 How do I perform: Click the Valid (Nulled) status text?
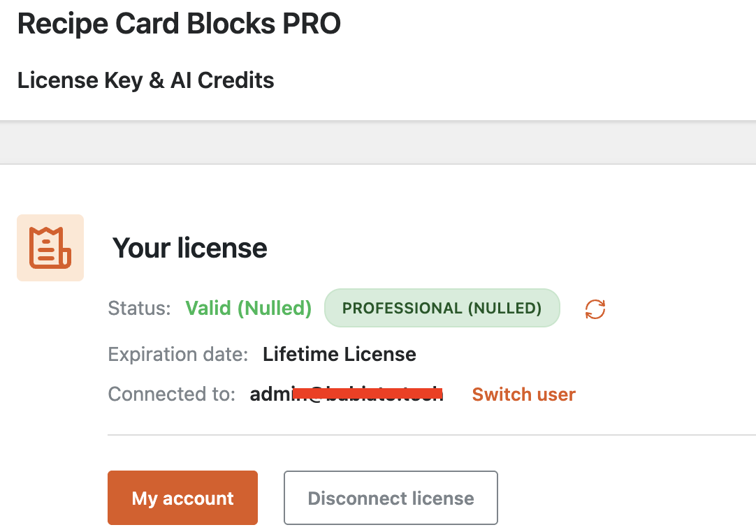coord(249,308)
